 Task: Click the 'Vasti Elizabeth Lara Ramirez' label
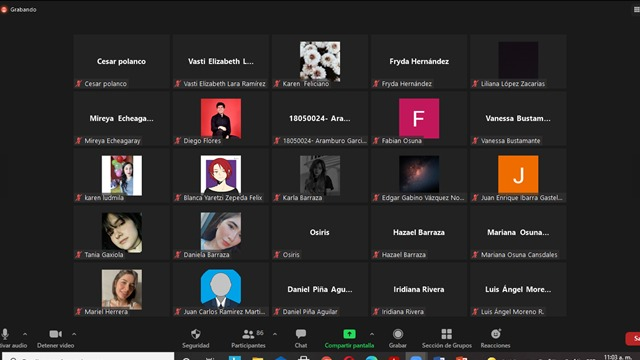pos(224,84)
